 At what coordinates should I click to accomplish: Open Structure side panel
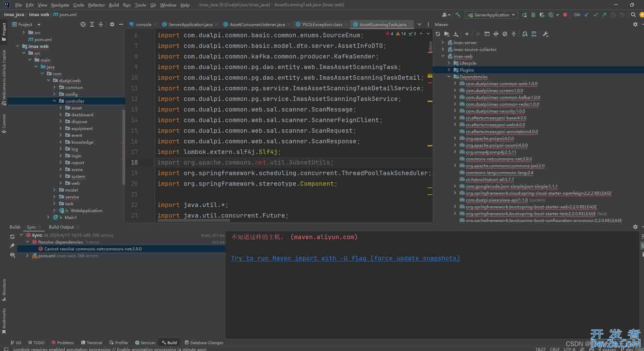pyautogui.click(x=4, y=290)
